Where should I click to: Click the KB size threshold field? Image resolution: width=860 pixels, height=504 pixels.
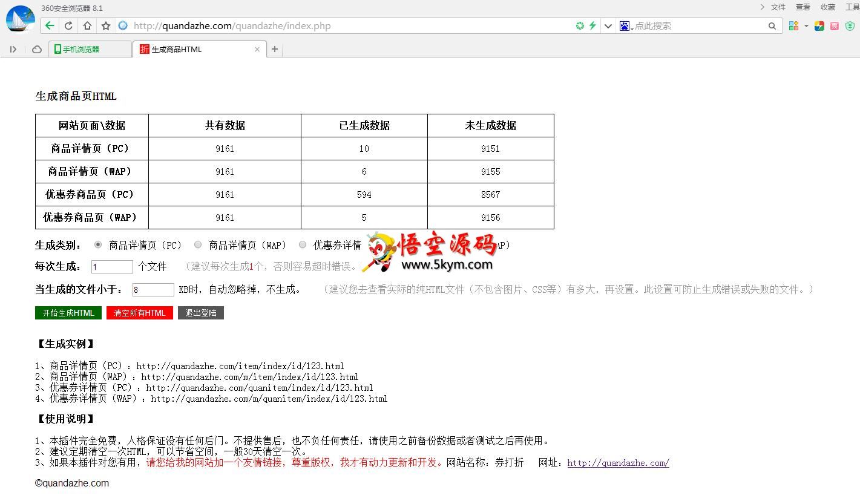[x=153, y=290]
